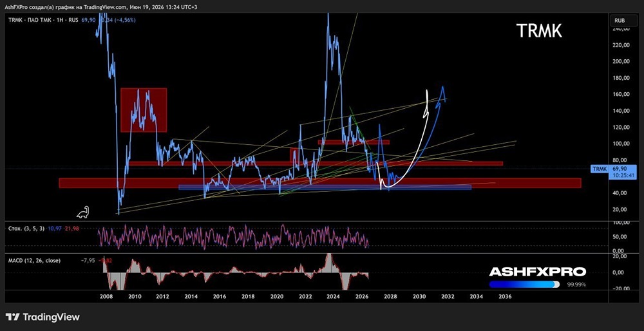Select the red rectangle around the 2010 peak
644x331 pixels.
point(144,110)
